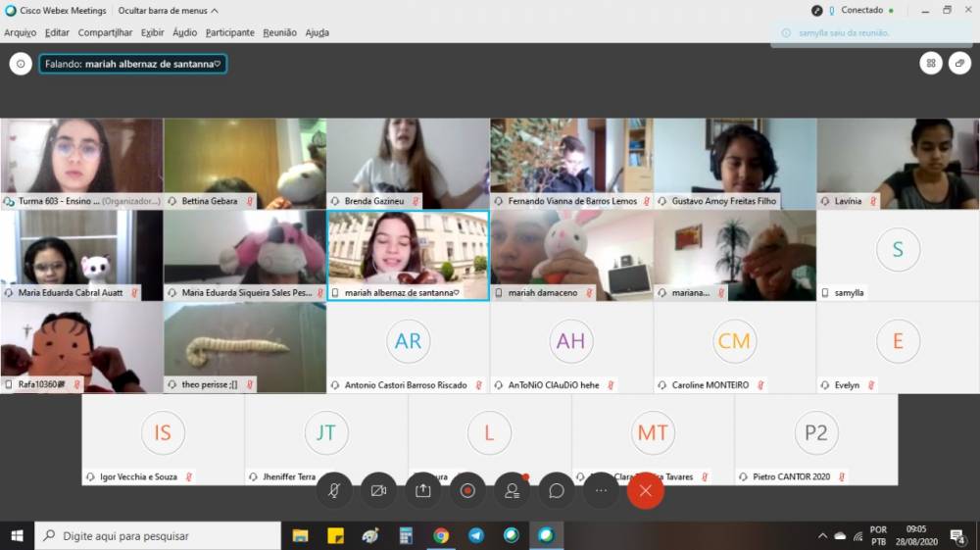Open the Compartilhar menu
Viewport: 980px width, 550px height.
point(105,32)
